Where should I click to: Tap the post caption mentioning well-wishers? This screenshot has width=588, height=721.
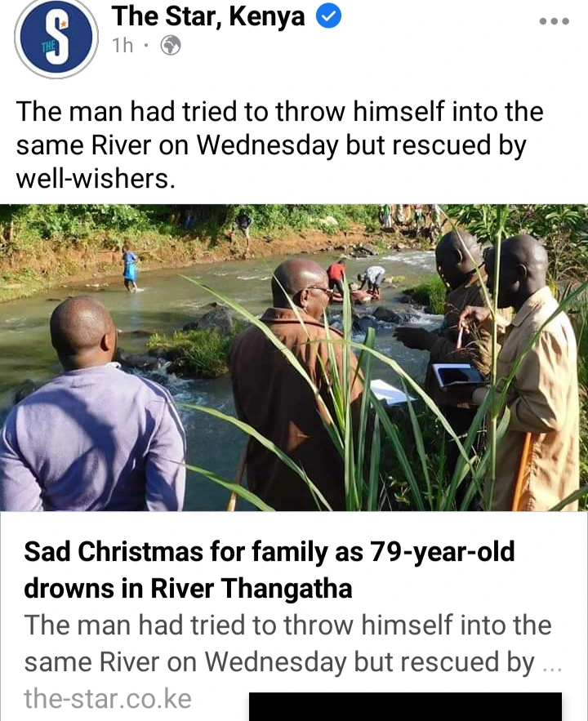[x=279, y=145]
